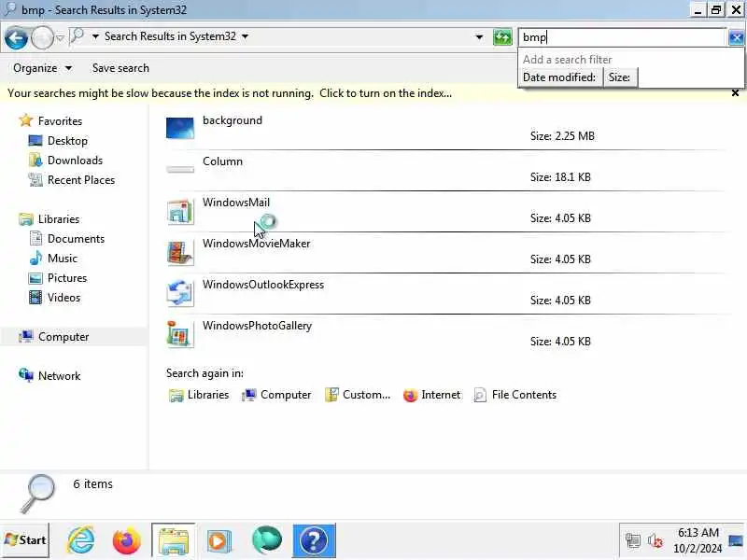Image resolution: width=747 pixels, height=560 pixels.
Task: Open the Organize menu
Action: [x=43, y=68]
